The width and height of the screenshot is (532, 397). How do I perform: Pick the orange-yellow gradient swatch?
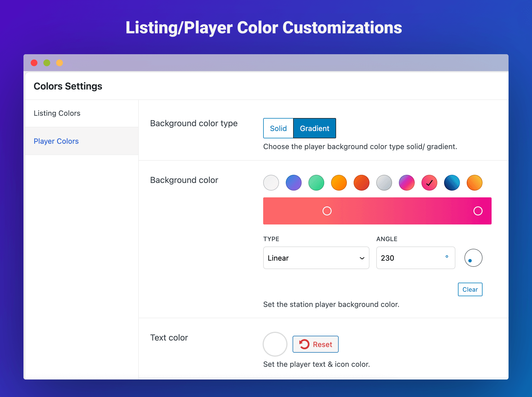[475, 183]
